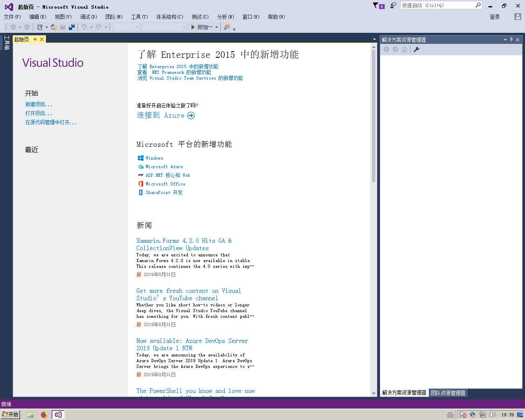This screenshot has height=420, width=525.
Task: Open the 视图(V) menu
Action: [63, 17]
